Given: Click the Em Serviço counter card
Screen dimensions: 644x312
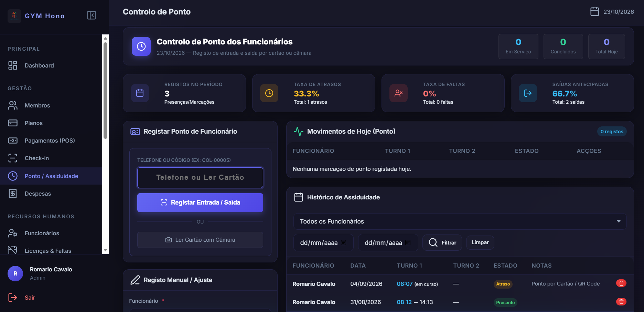Looking at the screenshot, I should (x=518, y=46).
